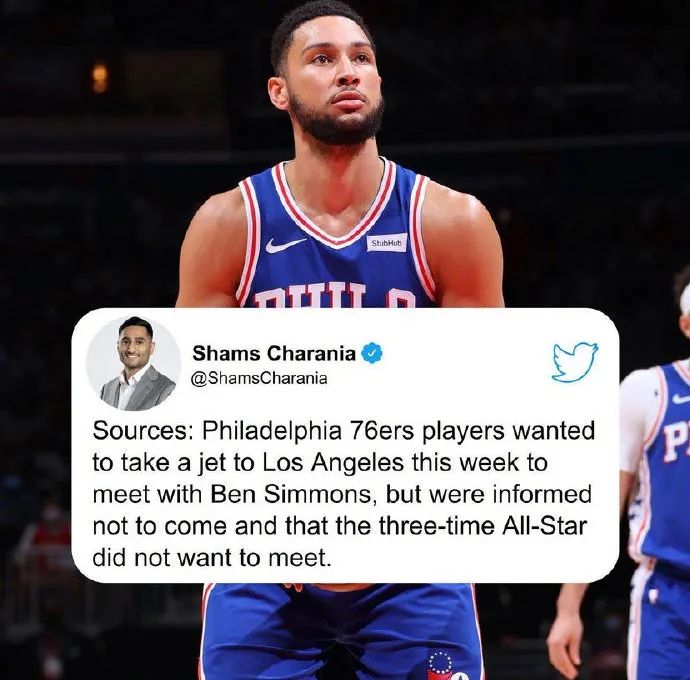
Task: Click the white headband of the right player
Action: (685, 300)
